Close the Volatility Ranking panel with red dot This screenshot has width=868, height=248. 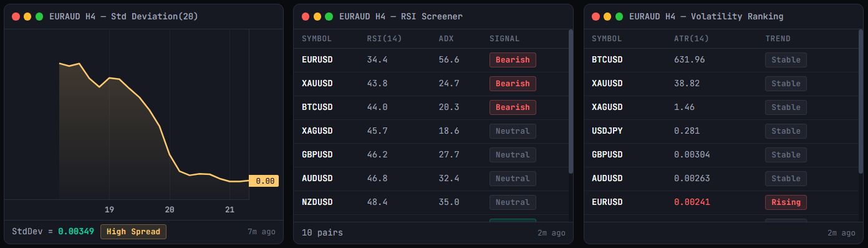tap(596, 16)
